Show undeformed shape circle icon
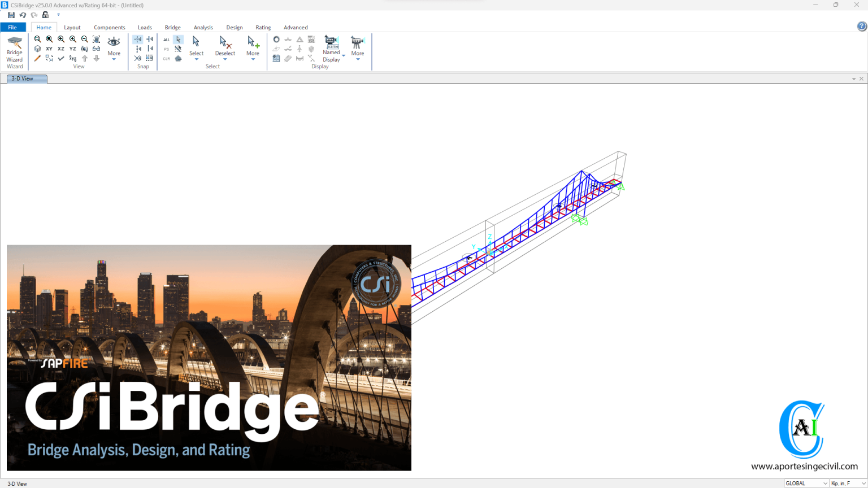This screenshot has width=868, height=488. point(276,40)
